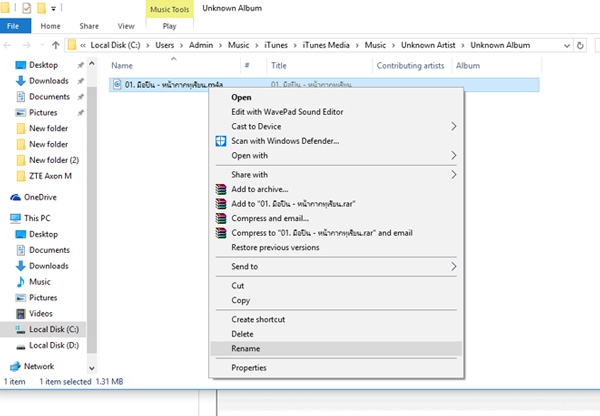This screenshot has width=600, height=416.
Task: Choose Open in the context menu
Action: (336, 97)
